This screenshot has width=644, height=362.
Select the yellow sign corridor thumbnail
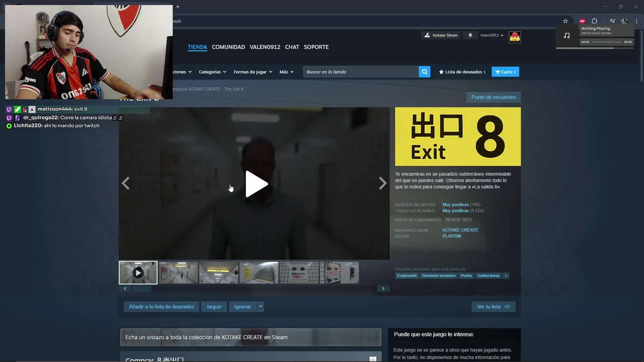point(219,273)
